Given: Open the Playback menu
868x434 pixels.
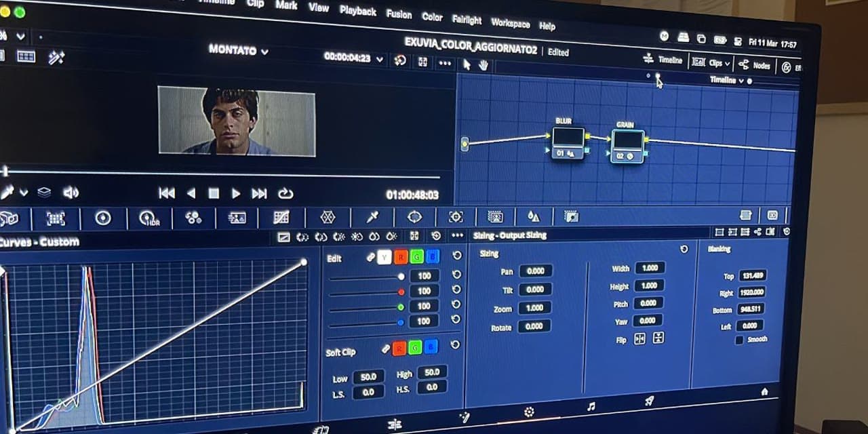Looking at the screenshot, I should point(357,11).
